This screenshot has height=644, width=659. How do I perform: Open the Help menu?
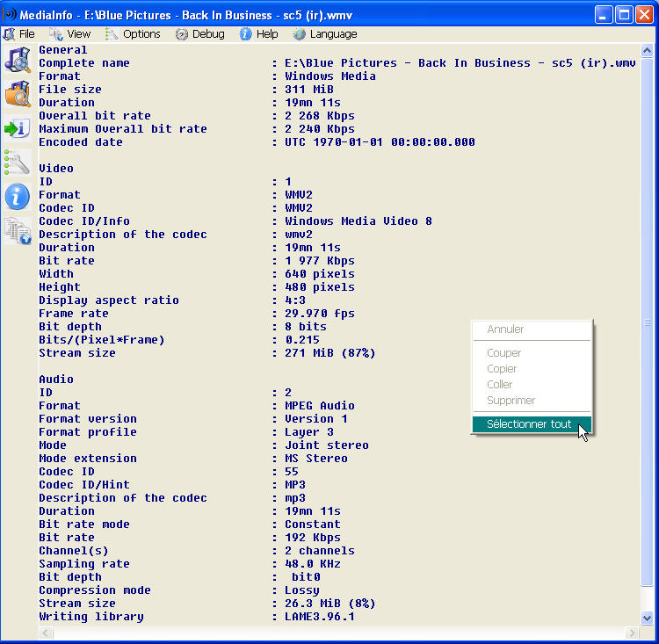click(259, 34)
